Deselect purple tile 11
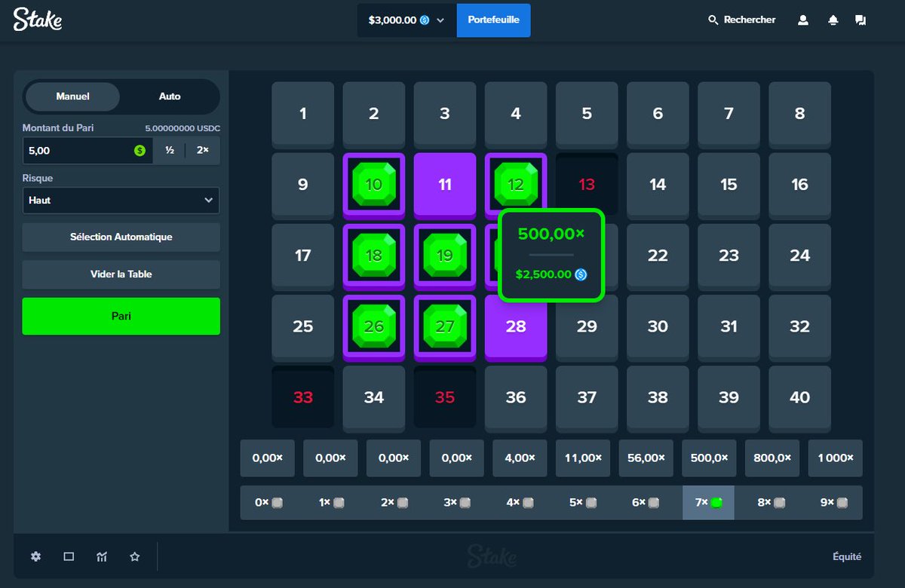This screenshot has width=905, height=588. click(x=445, y=184)
